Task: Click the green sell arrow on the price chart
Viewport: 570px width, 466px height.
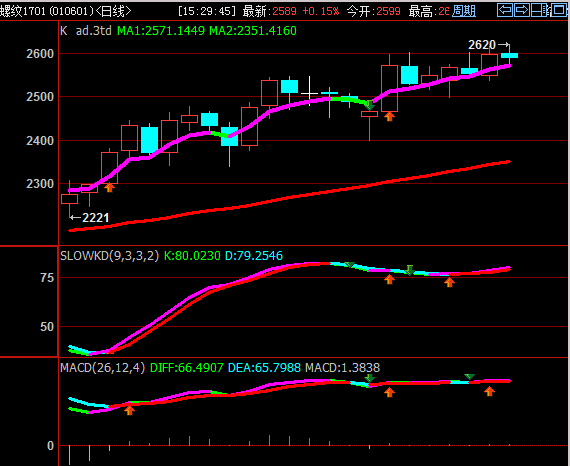Action: point(369,105)
